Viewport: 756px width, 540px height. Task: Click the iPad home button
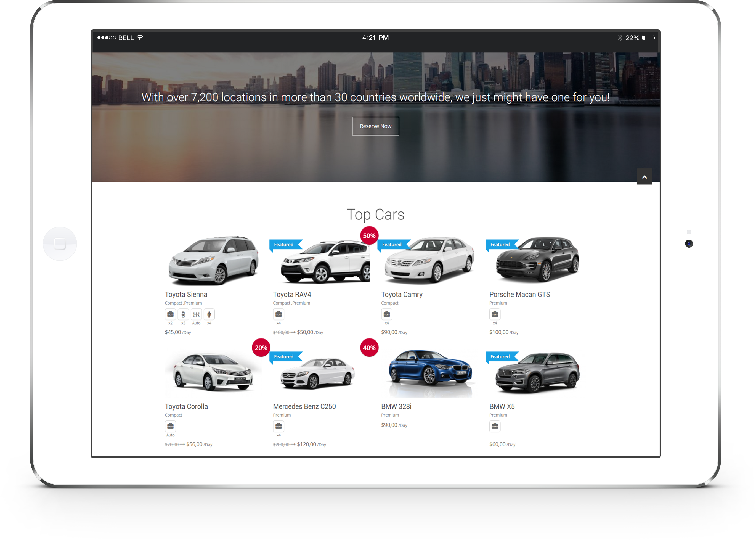click(x=60, y=243)
